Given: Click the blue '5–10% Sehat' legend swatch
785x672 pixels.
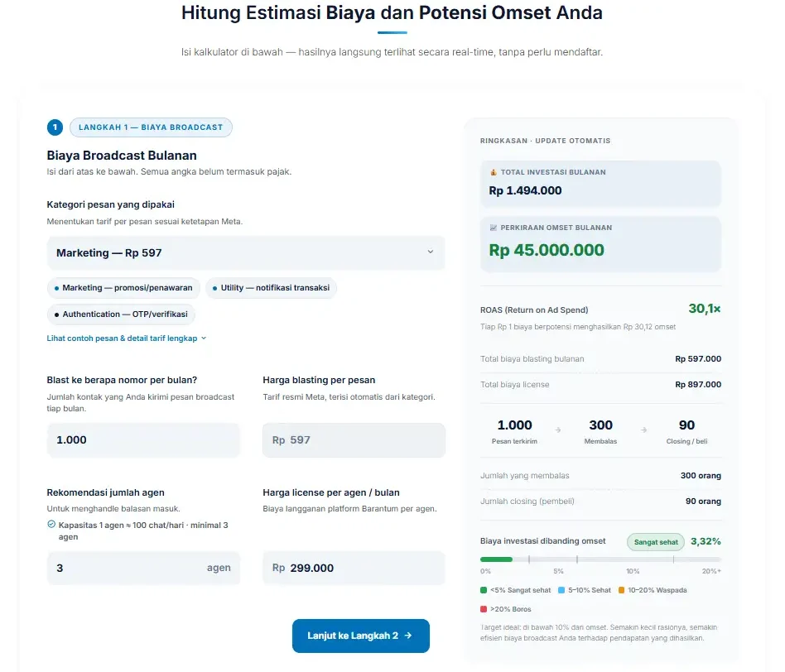Looking at the screenshot, I should coord(561,590).
